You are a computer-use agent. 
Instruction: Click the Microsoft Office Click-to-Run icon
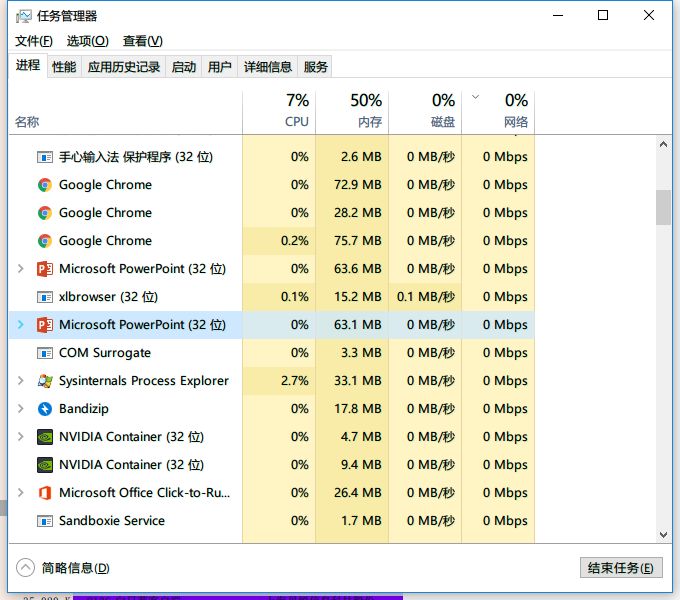click(x=45, y=493)
